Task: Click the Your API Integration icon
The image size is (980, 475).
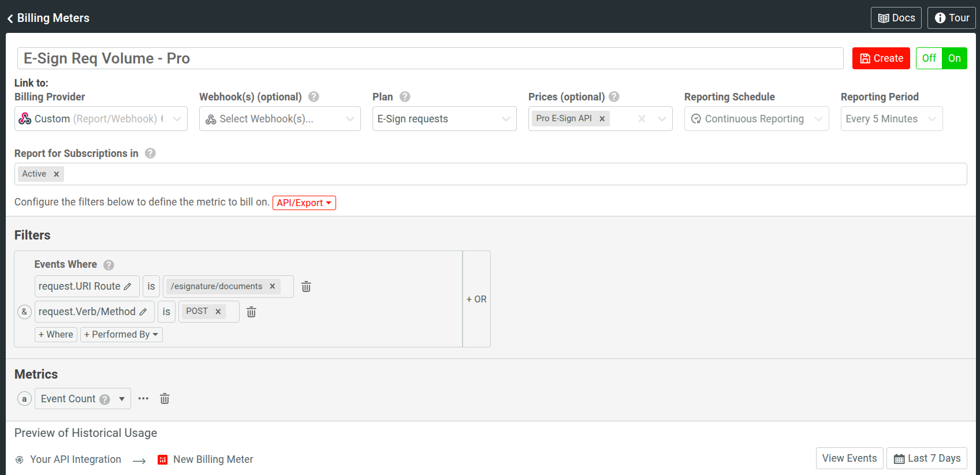Action: (x=19, y=460)
